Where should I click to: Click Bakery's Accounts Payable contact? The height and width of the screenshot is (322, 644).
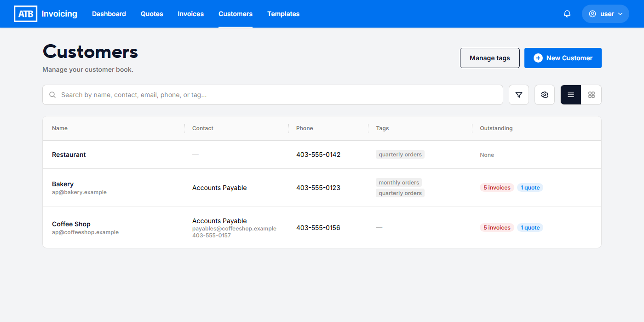tap(219, 188)
